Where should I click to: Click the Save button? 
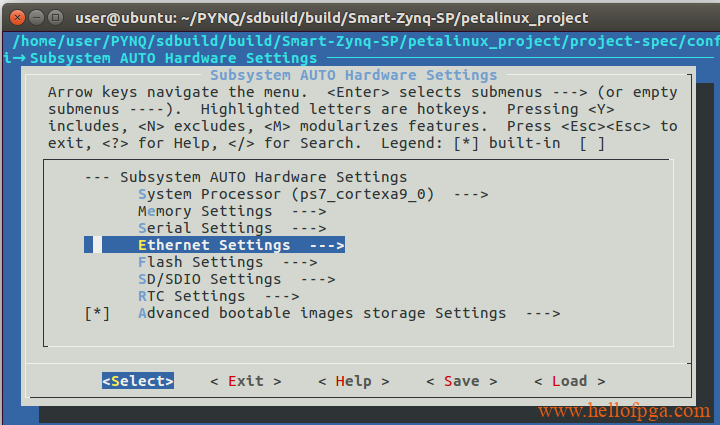pos(461,381)
